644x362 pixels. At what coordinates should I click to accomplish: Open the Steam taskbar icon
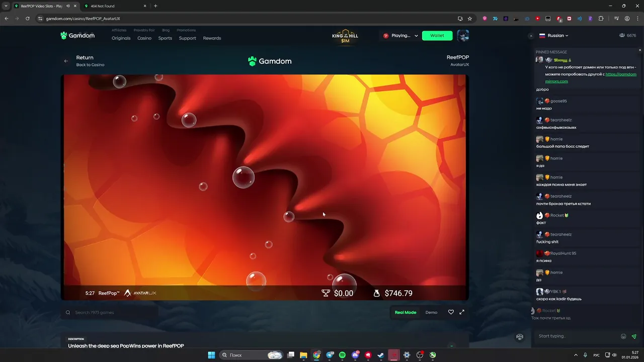pos(381,355)
